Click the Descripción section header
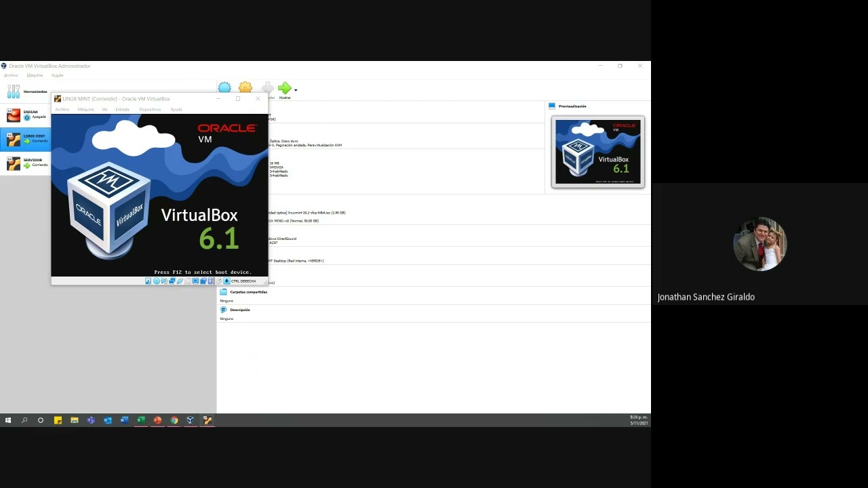 point(240,310)
